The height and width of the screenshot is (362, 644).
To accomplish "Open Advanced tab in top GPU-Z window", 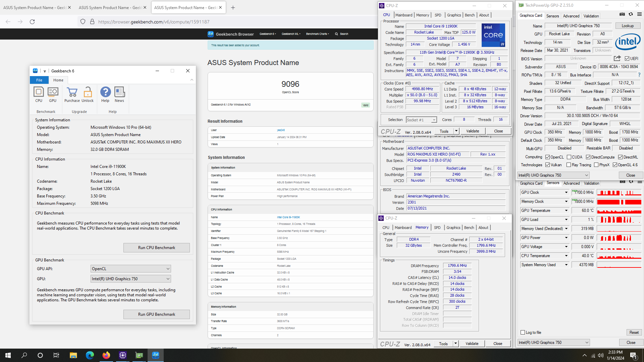I will (571, 16).
